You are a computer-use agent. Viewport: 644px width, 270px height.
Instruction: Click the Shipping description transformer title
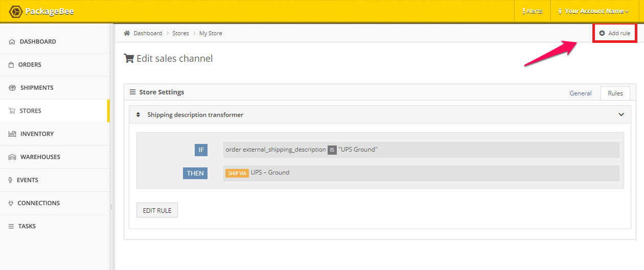pos(195,115)
